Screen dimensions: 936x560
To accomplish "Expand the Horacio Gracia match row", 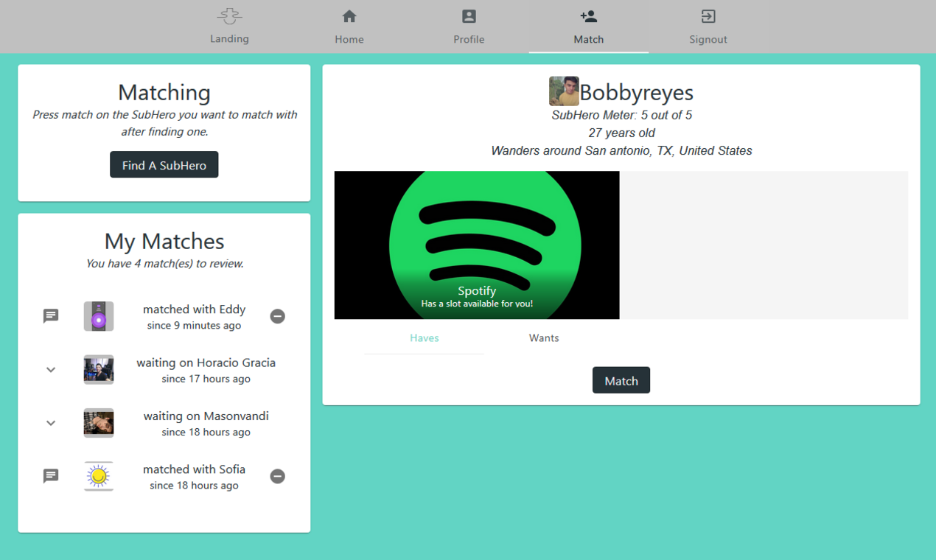I will (x=51, y=370).
